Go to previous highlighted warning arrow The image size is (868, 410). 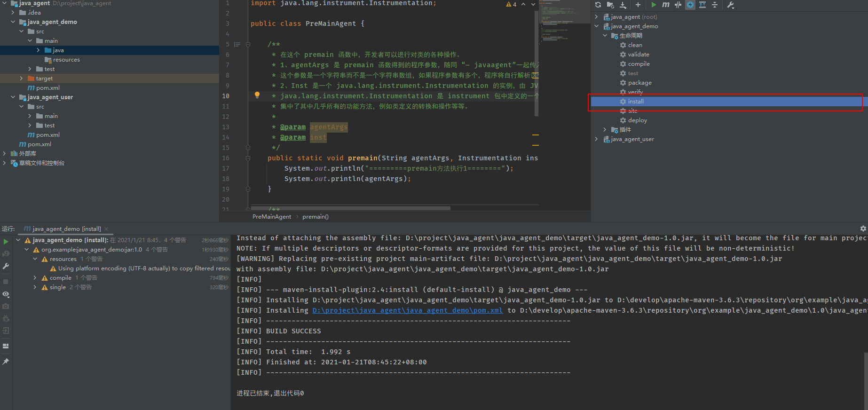click(x=523, y=4)
